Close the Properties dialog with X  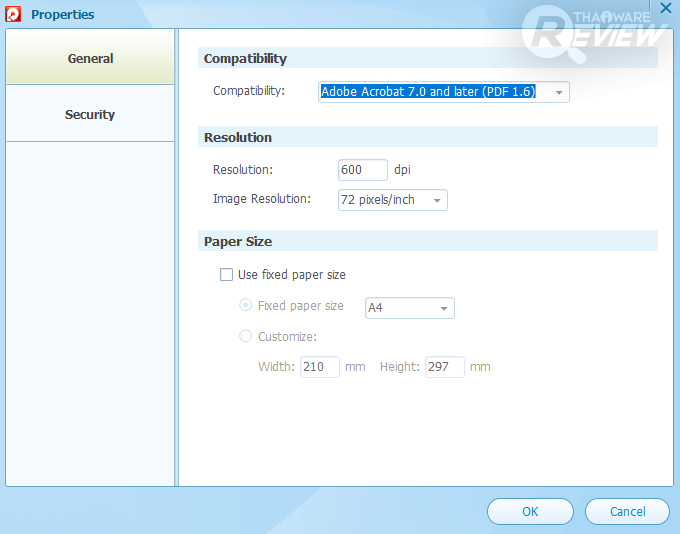(665, 8)
